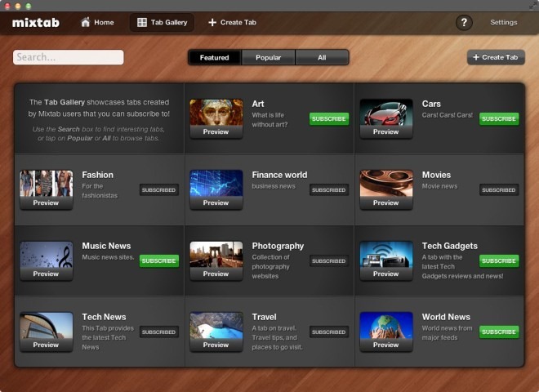539x392 pixels.
Task: Go to Home in top bar
Action: (97, 22)
